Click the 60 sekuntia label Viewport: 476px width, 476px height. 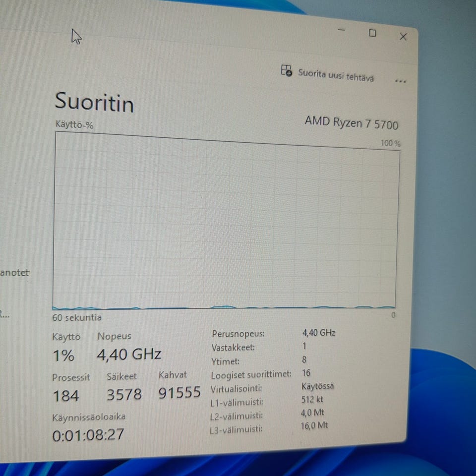77,317
